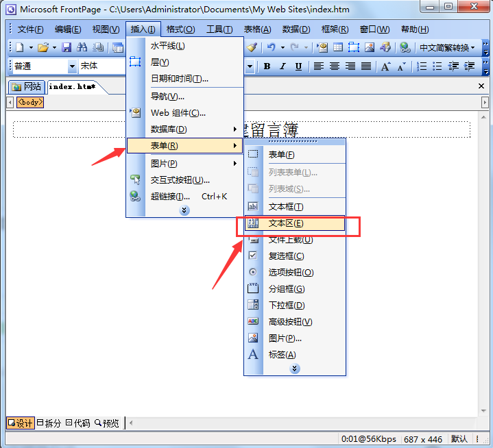Click the Drawing toolbar icon
The width and height of the screenshot is (493, 448).
coord(385,47)
